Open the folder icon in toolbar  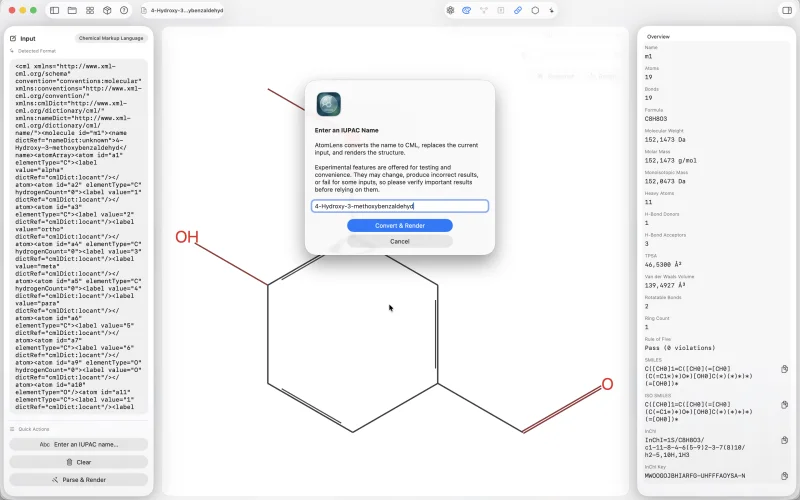pos(72,10)
